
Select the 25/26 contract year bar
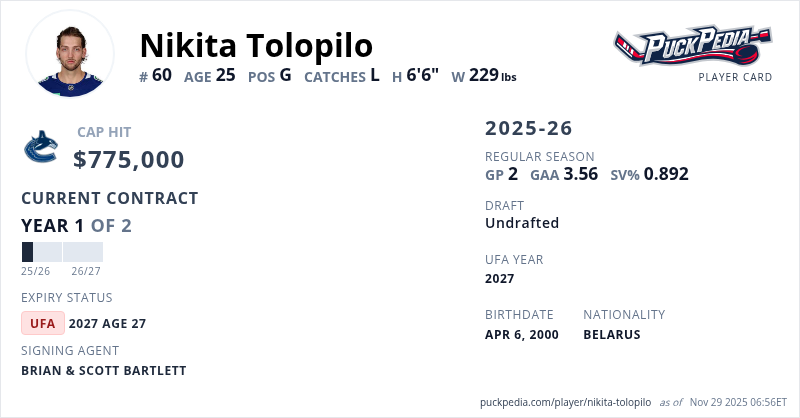[41, 252]
